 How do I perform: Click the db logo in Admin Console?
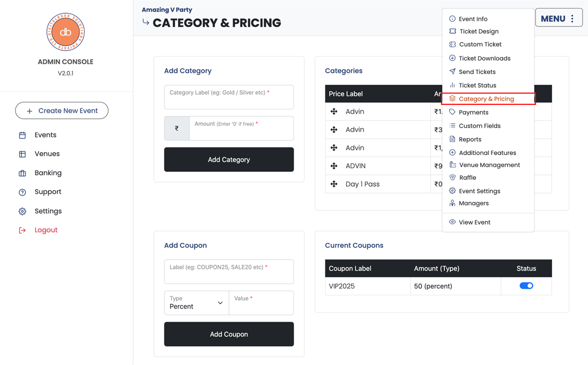65,32
